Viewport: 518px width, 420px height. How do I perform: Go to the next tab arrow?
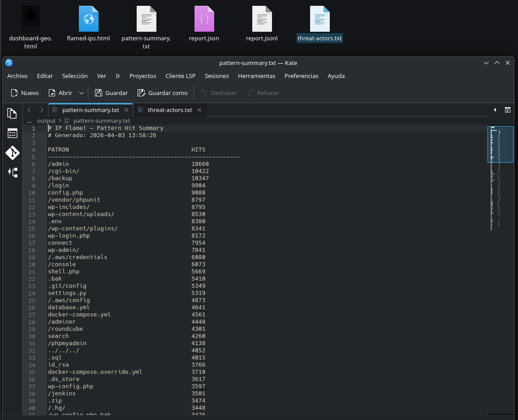(41, 110)
